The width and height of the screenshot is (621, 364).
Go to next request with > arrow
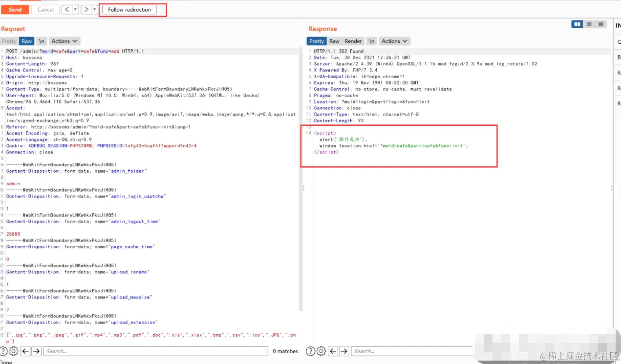pyautogui.click(x=86, y=9)
